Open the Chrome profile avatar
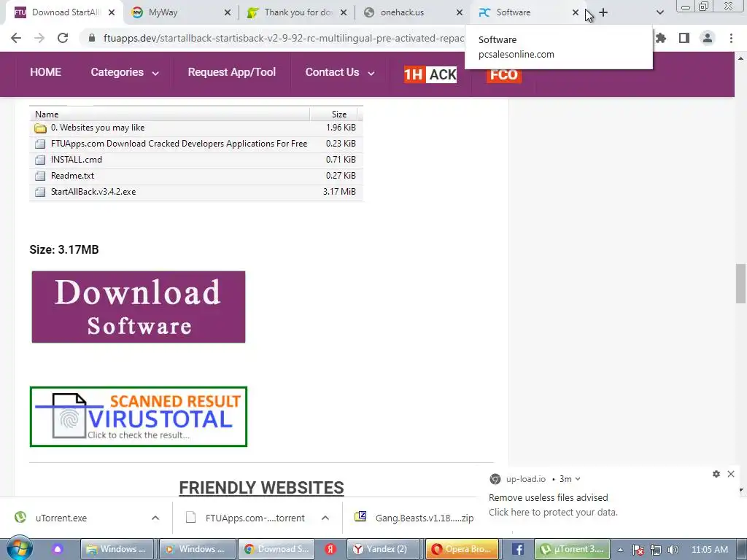 (x=708, y=38)
